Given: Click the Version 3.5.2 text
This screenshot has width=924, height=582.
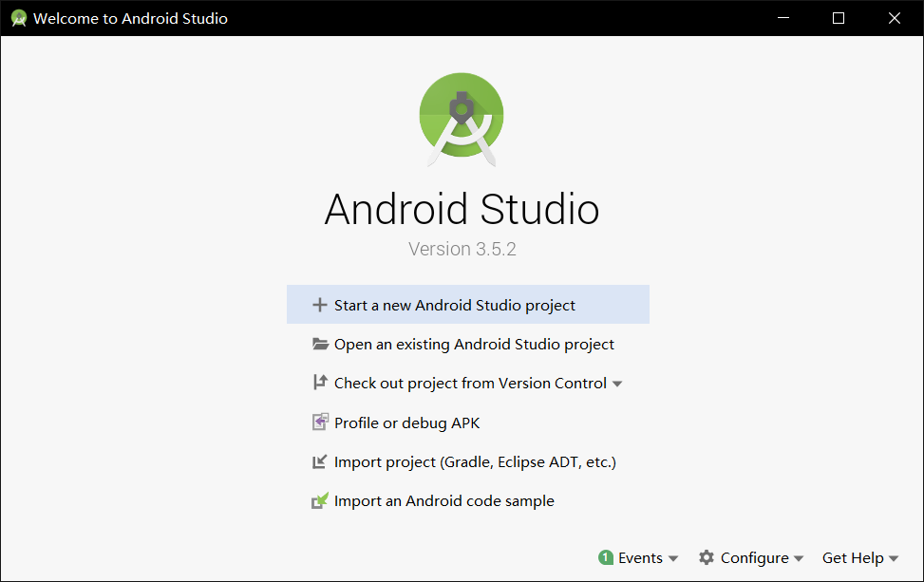Looking at the screenshot, I should pyautogui.click(x=462, y=249).
